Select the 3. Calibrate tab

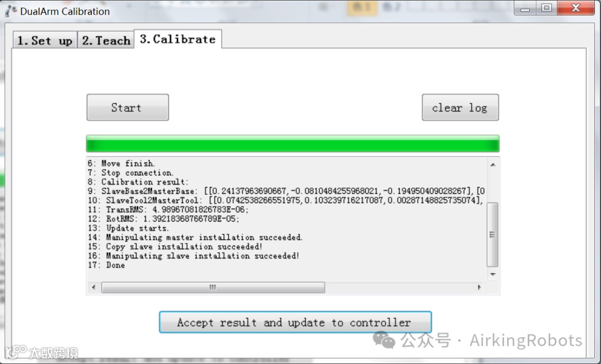(x=178, y=39)
